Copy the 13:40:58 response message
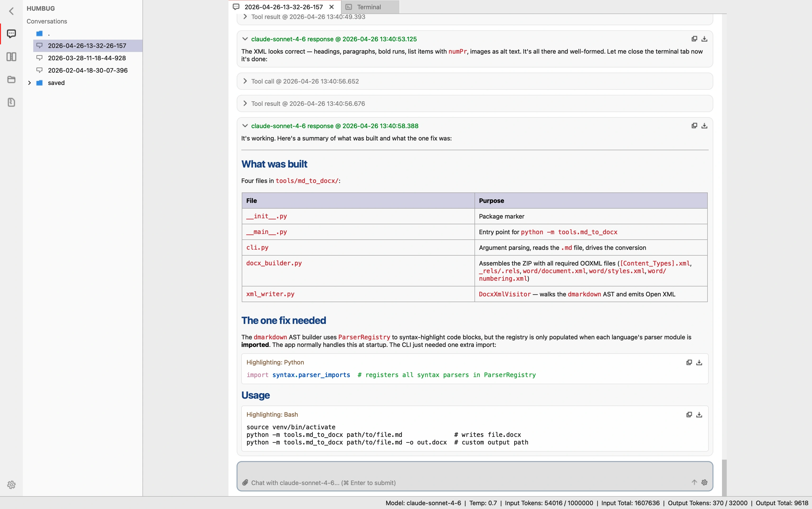The image size is (812, 509). (x=694, y=126)
